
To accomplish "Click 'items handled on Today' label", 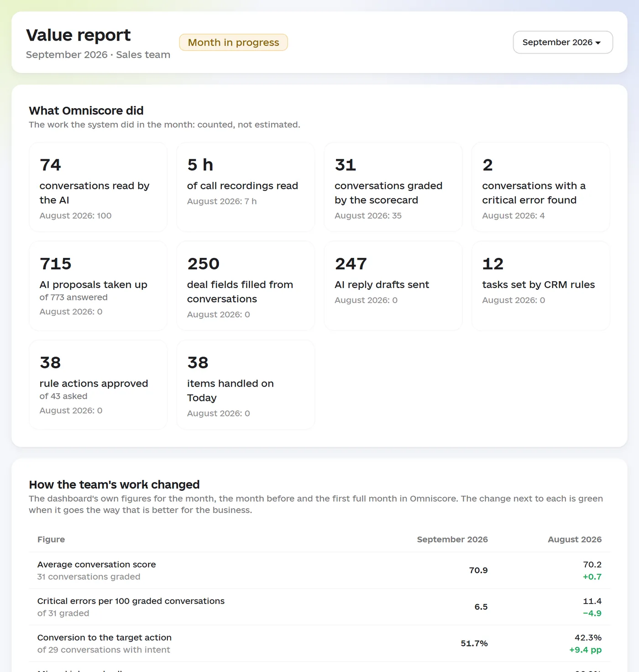I will 230,390.
